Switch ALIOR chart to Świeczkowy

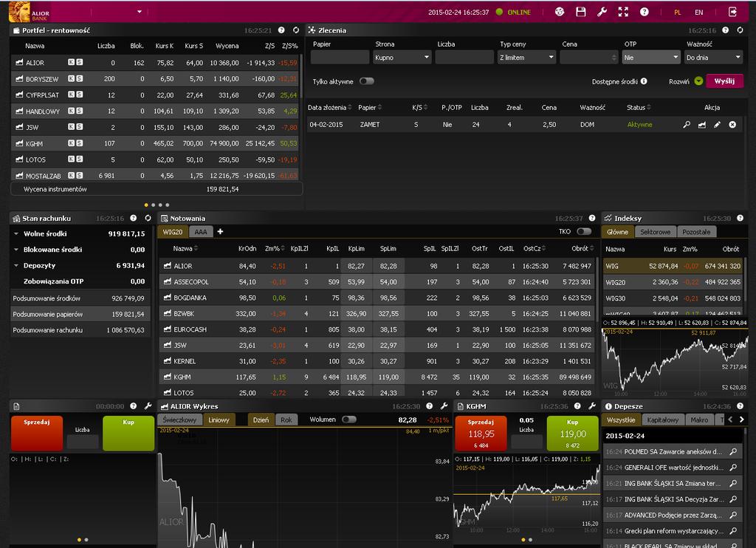coord(179,419)
